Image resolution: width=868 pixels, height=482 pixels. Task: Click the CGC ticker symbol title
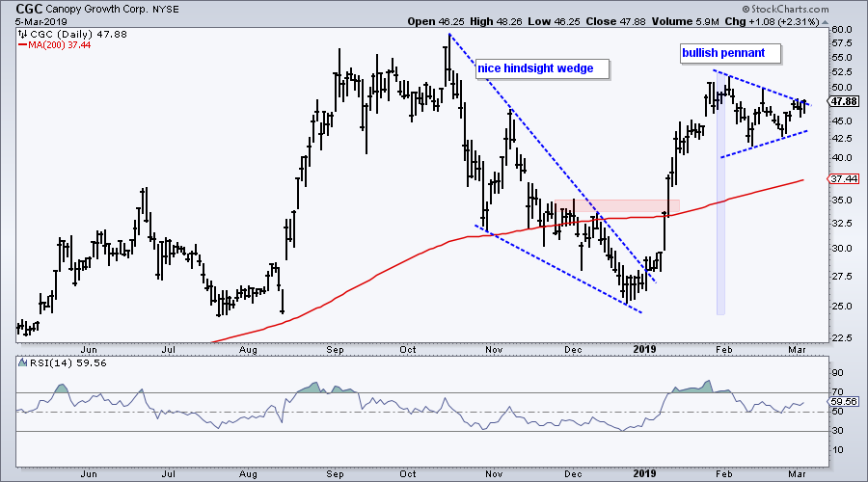[28, 10]
